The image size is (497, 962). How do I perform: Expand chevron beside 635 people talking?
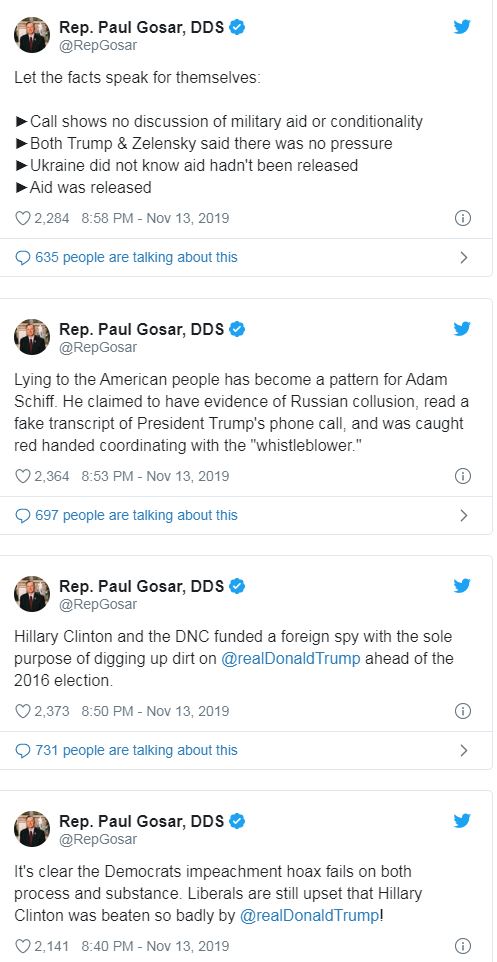pyautogui.click(x=464, y=257)
